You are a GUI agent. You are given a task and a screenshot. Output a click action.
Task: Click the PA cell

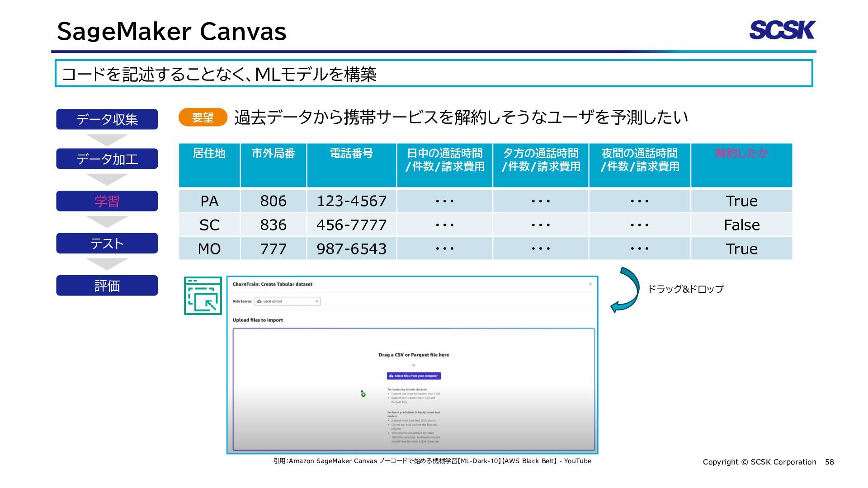[x=209, y=201]
